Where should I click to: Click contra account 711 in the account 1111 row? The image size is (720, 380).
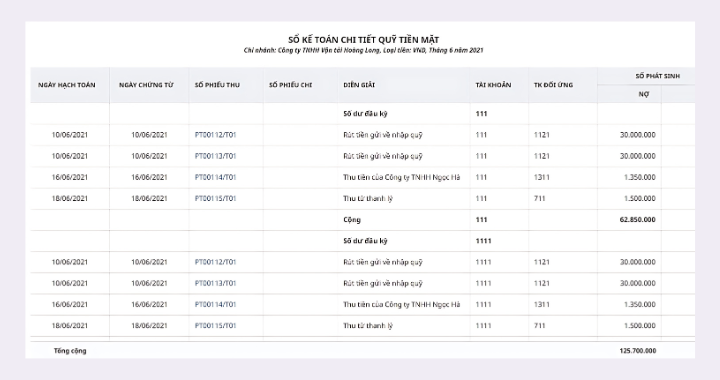pos(540,325)
